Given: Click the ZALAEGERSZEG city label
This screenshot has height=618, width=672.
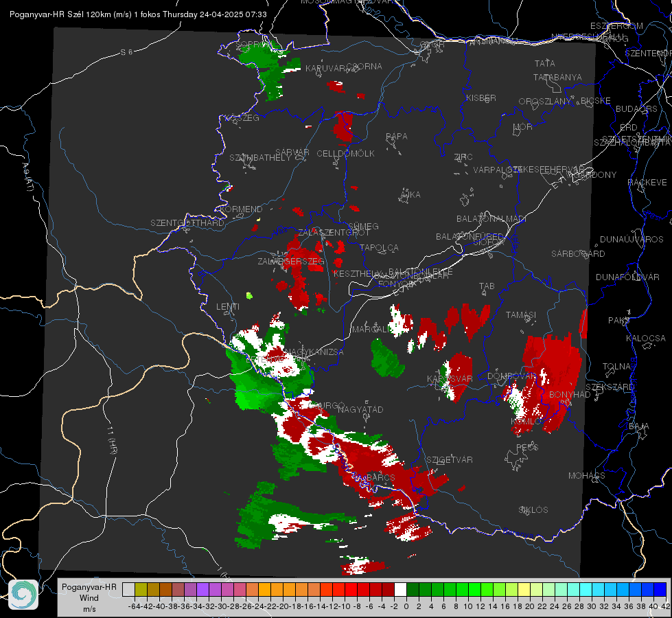Looking at the screenshot, I should pyautogui.click(x=291, y=261).
